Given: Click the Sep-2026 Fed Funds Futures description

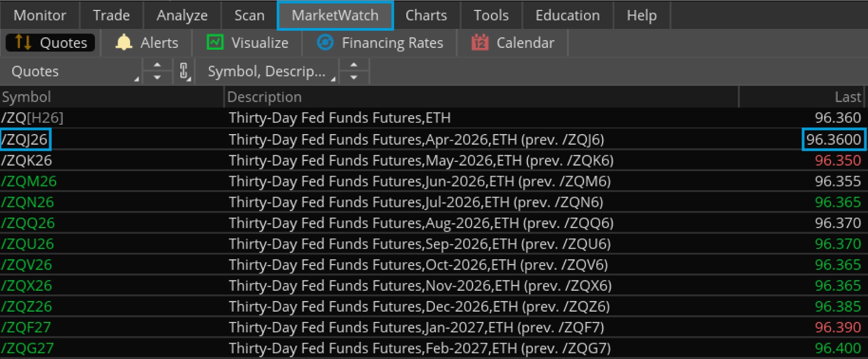Looking at the screenshot, I should click(420, 244).
